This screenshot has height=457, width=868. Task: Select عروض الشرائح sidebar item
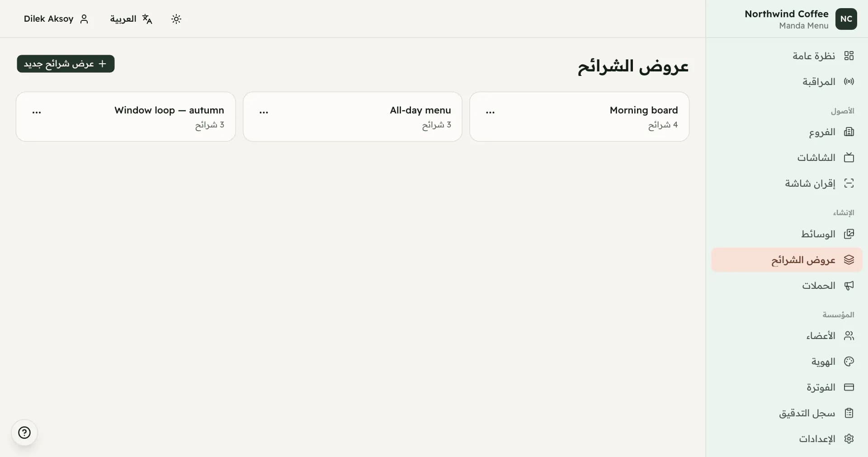787,259
